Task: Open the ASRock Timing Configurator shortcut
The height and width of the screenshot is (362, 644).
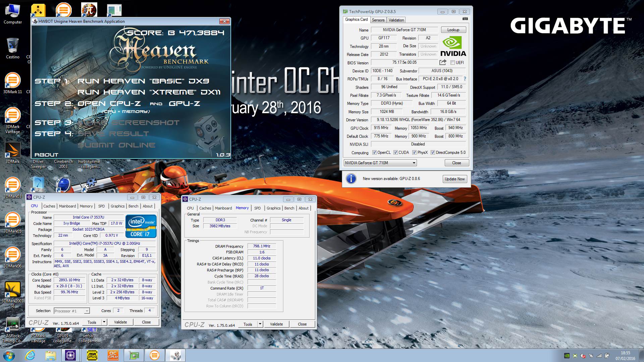Action: coord(12,330)
